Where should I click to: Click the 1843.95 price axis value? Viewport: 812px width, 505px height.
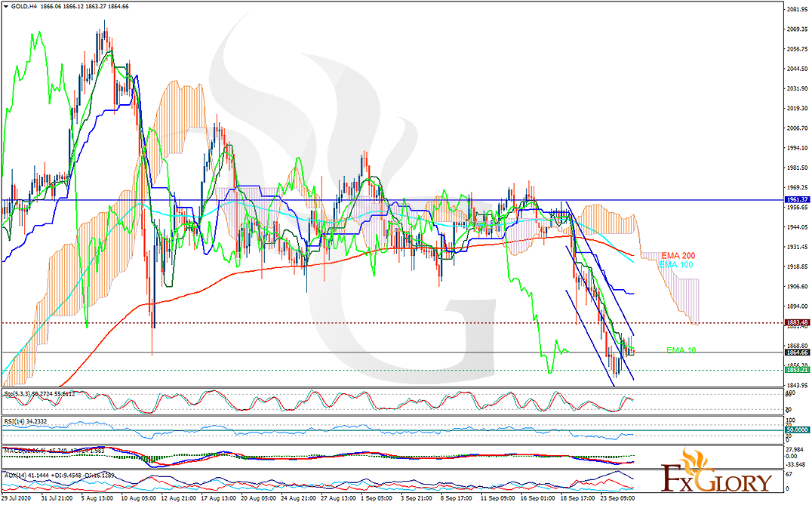tap(797, 385)
